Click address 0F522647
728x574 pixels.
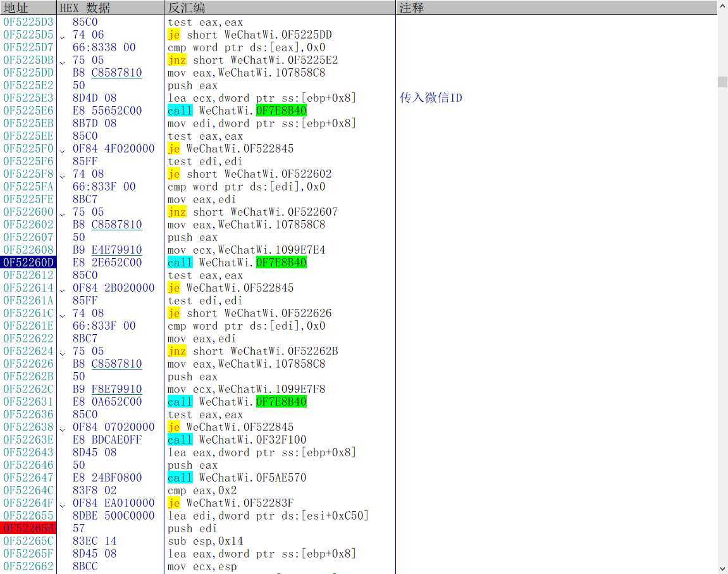click(x=28, y=477)
